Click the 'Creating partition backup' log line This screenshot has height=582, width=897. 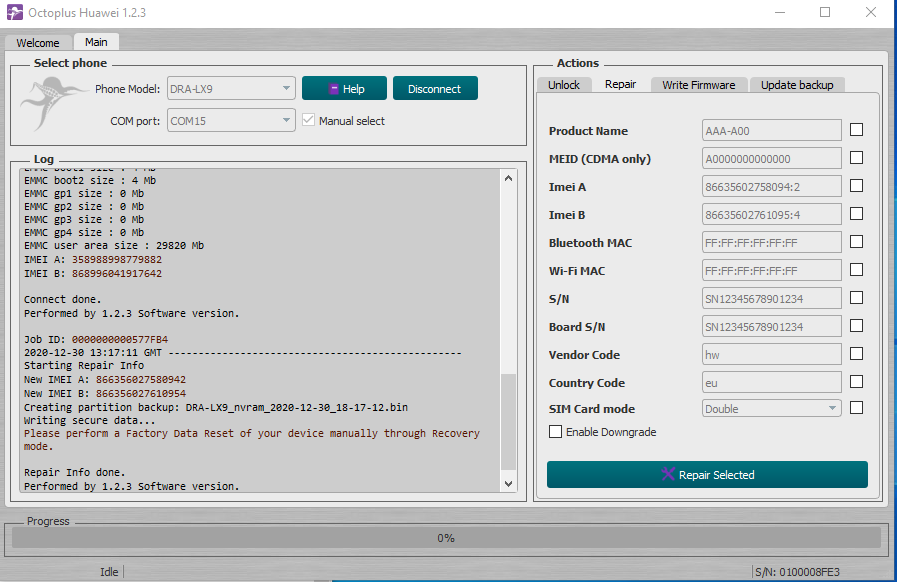click(216, 407)
